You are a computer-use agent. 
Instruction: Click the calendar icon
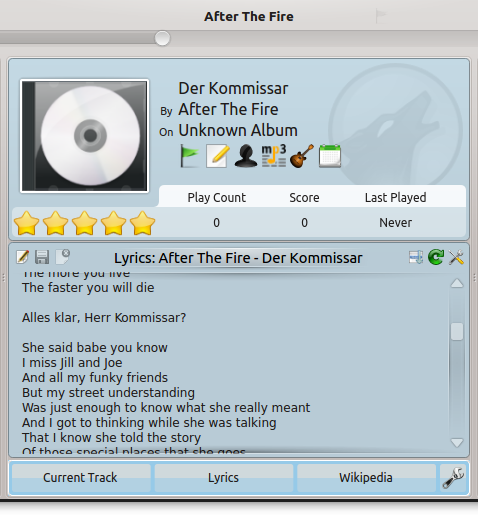pos(330,156)
